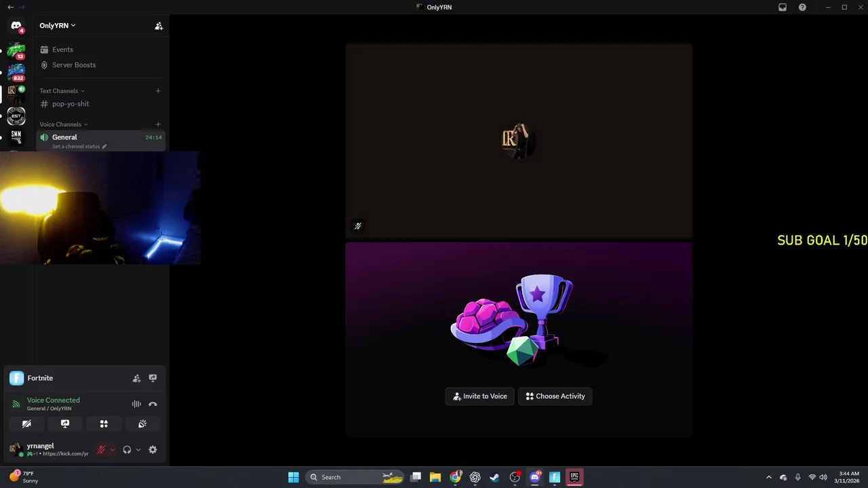Viewport: 868px width, 488px height.
Task: Select the SMM gun logo server
Action: click(x=16, y=138)
